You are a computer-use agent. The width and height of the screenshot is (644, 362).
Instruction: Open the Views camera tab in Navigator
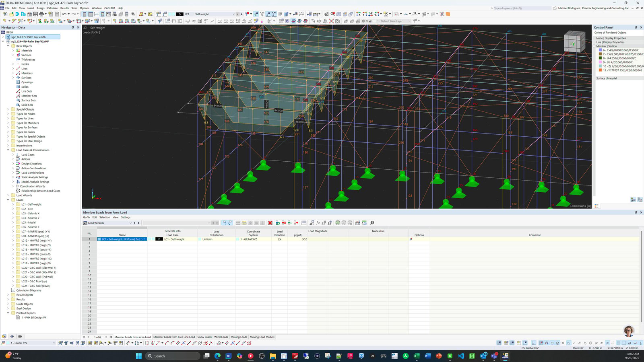[20, 336]
